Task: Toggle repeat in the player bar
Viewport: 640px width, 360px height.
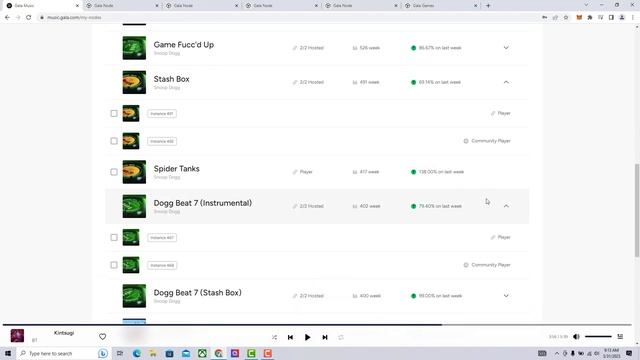Action: [x=341, y=337]
